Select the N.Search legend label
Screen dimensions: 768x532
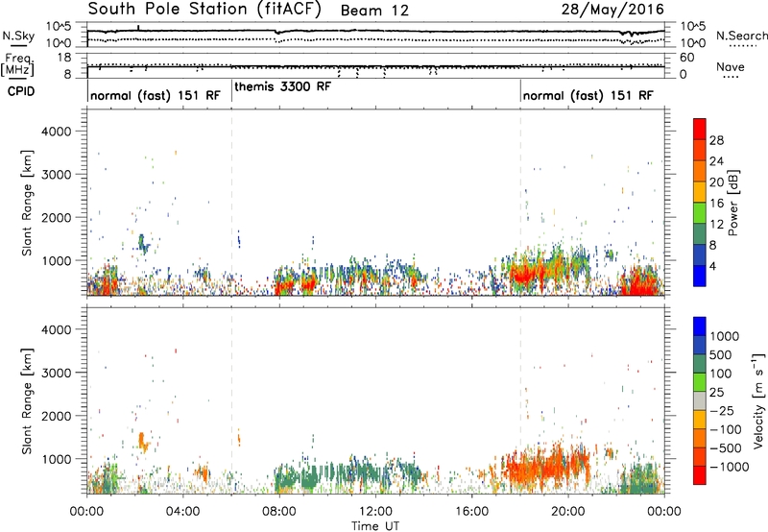pos(742,36)
